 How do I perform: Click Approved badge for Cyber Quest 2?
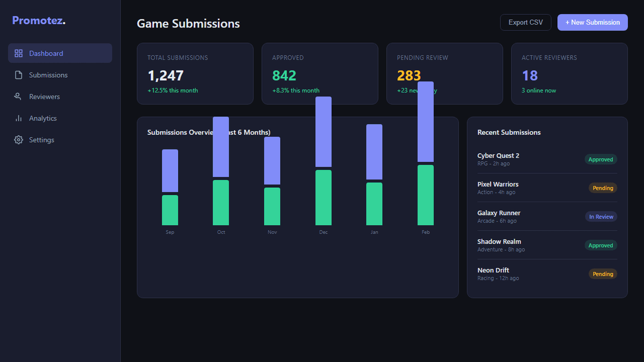[601, 159]
